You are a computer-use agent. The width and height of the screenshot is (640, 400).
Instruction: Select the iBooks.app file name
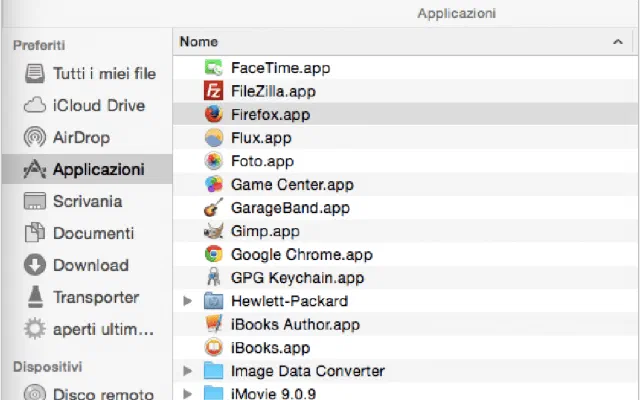270,348
